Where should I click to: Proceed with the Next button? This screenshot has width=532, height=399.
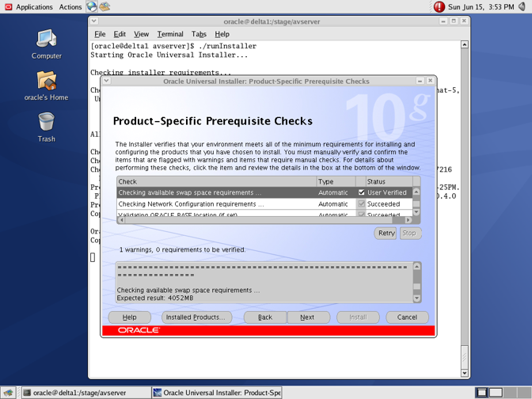(x=307, y=317)
